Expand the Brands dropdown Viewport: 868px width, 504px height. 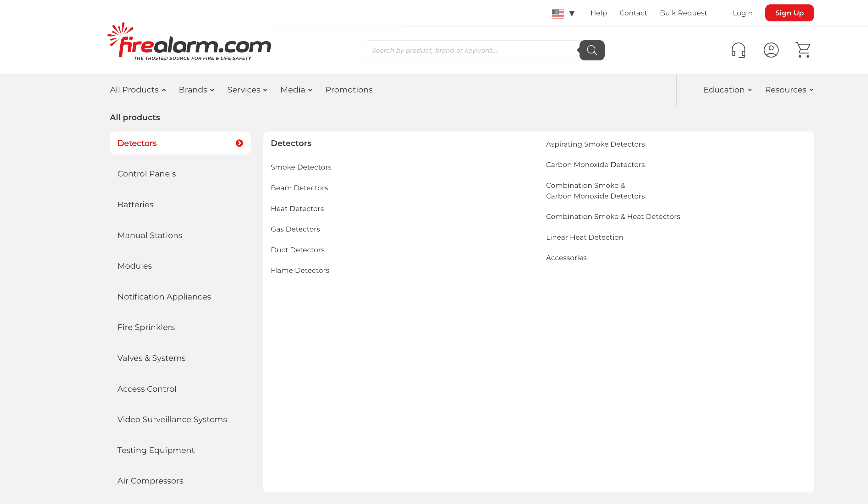(196, 90)
